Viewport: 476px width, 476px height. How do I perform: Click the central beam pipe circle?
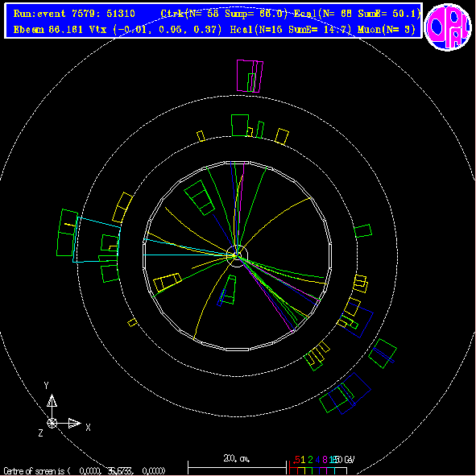tap(238, 256)
